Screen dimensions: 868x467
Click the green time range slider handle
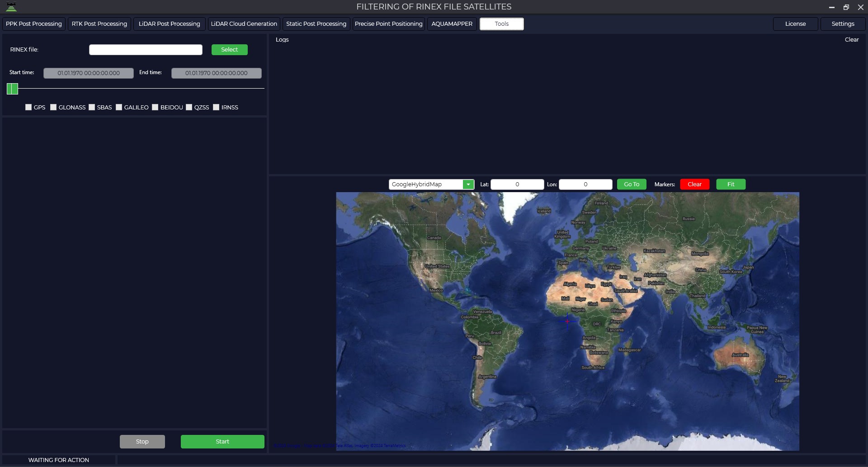12,89
